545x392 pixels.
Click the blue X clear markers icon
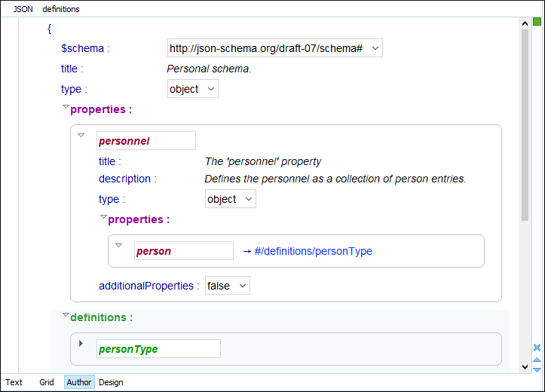pyautogui.click(x=537, y=348)
